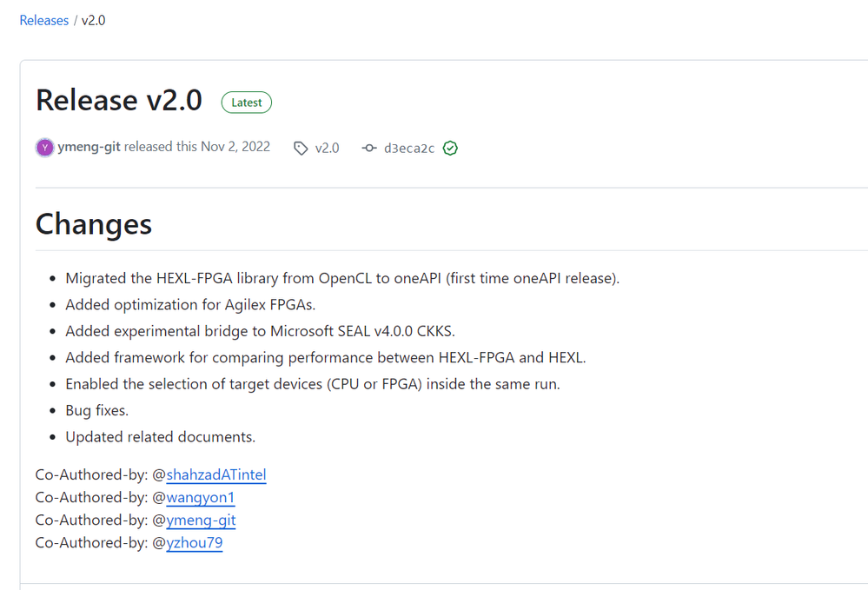Screen dimensions: 868x590
Task: Go to the yzhou79 co-author profile
Action: 195,542
